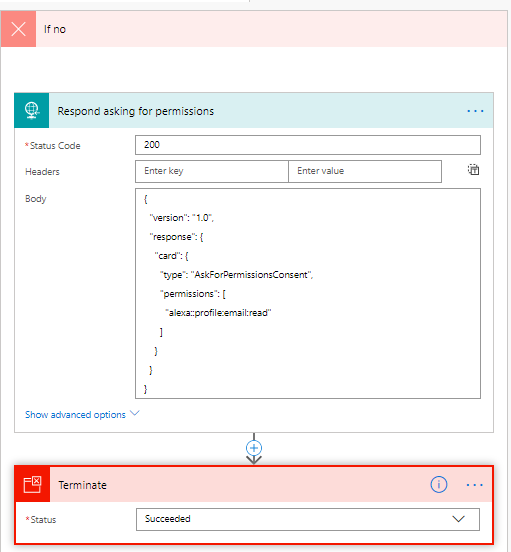The height and width of the screenshot is (552, 511).
Task: Click the Terminate info icon
Action: [x=439, y=485]
